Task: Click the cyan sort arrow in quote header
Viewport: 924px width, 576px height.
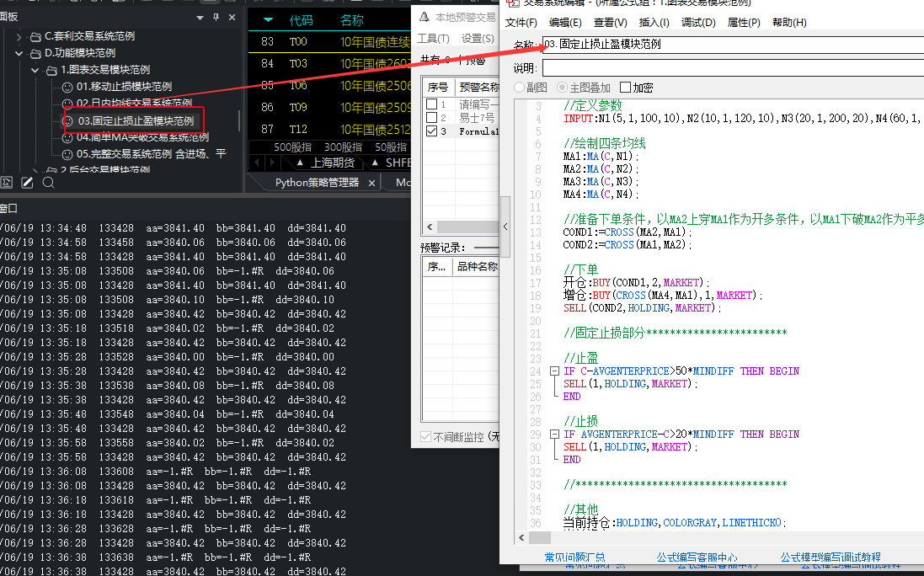Action: point(268,20)
